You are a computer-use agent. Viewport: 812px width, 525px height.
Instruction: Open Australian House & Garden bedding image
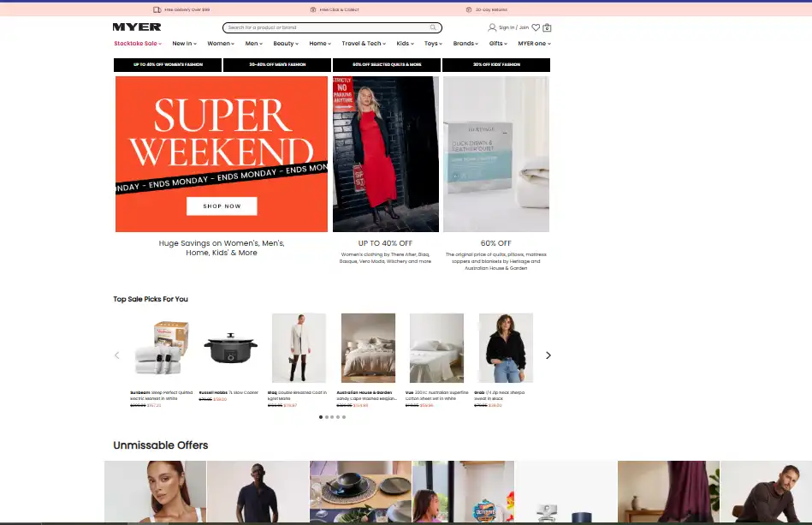368,348
